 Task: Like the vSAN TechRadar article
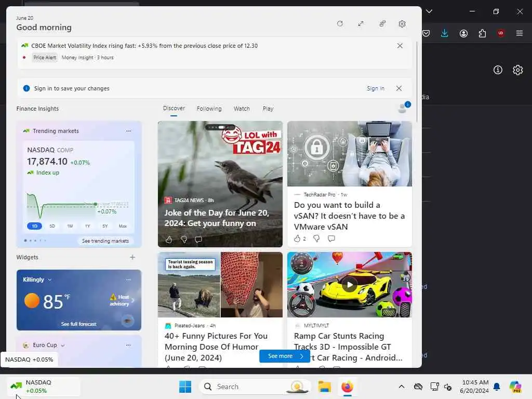297,238
